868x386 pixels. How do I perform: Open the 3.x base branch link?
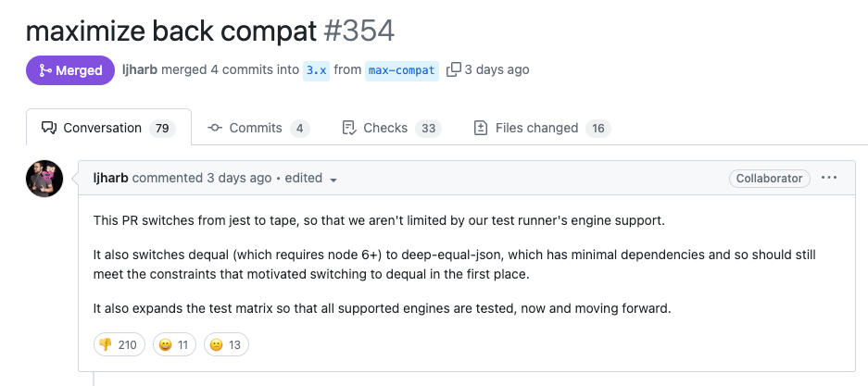[x=316, y=70]
